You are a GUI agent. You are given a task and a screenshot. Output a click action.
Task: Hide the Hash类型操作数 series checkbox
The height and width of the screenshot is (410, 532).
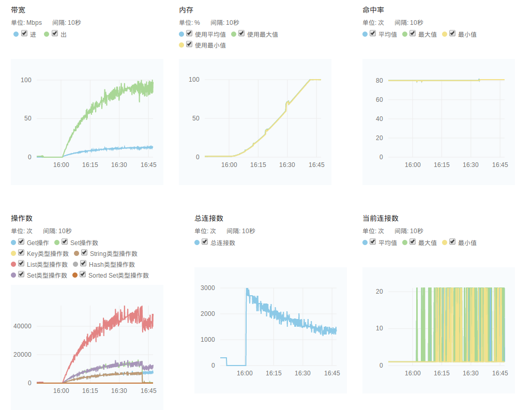(83, 264)
